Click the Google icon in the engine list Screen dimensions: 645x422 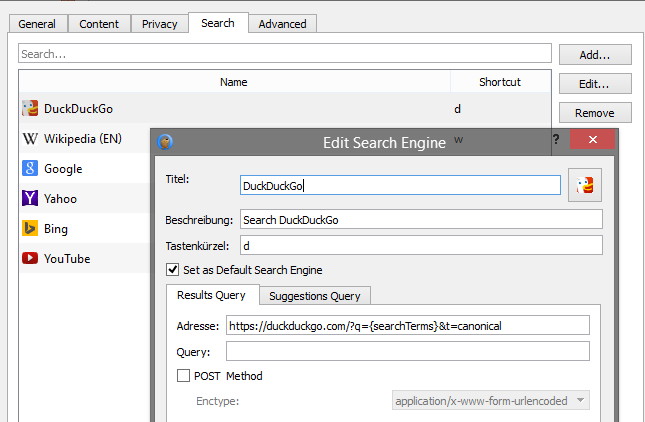[30, 168]
